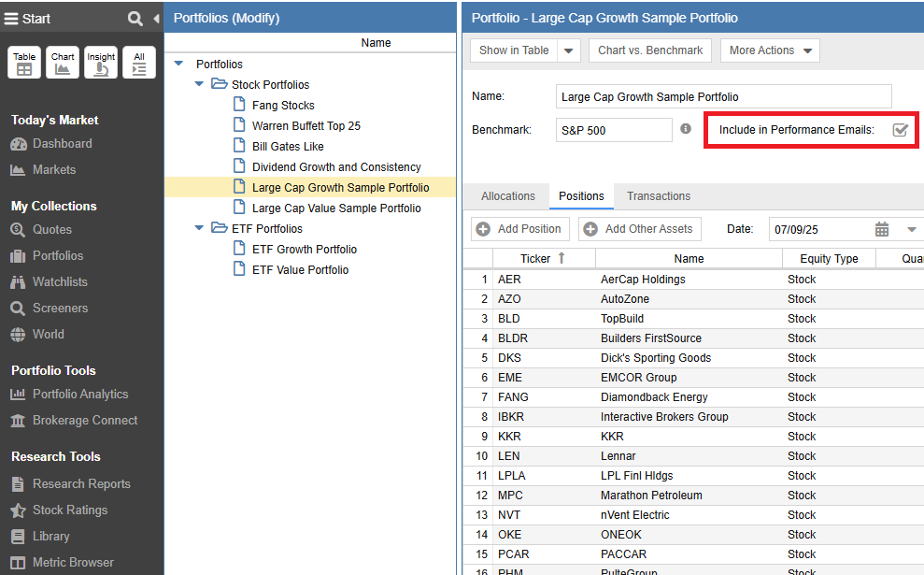This screenshot has height=575, width=924.
Task: Select the AER ticker cell
Action: 544,280
